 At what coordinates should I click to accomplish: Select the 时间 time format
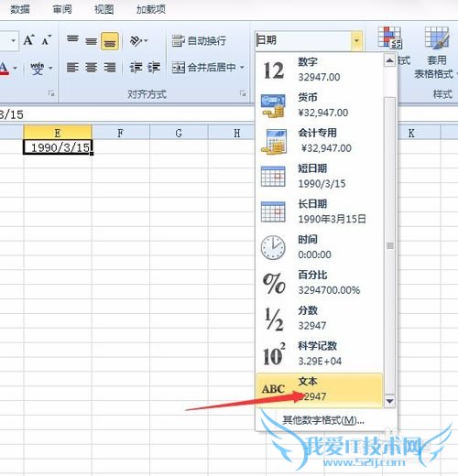pos(320,247)
